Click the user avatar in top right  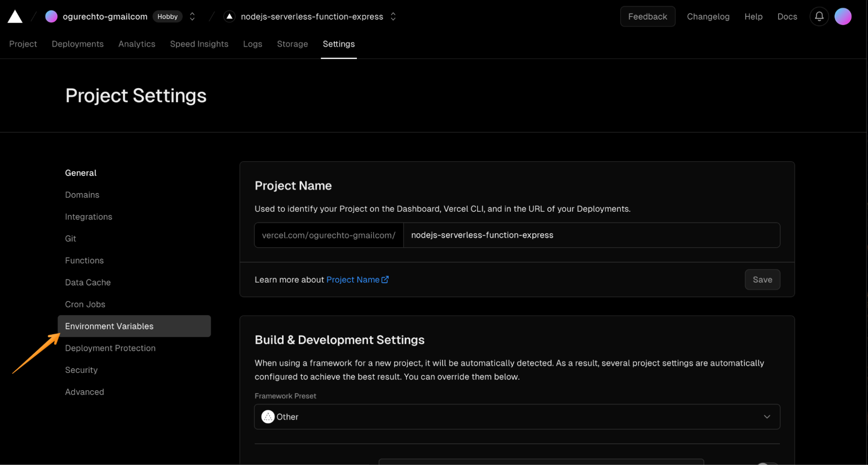coord(843,16)
